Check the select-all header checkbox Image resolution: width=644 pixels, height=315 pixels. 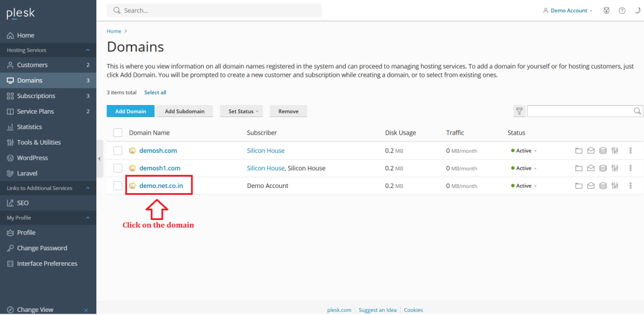[118, 133]
